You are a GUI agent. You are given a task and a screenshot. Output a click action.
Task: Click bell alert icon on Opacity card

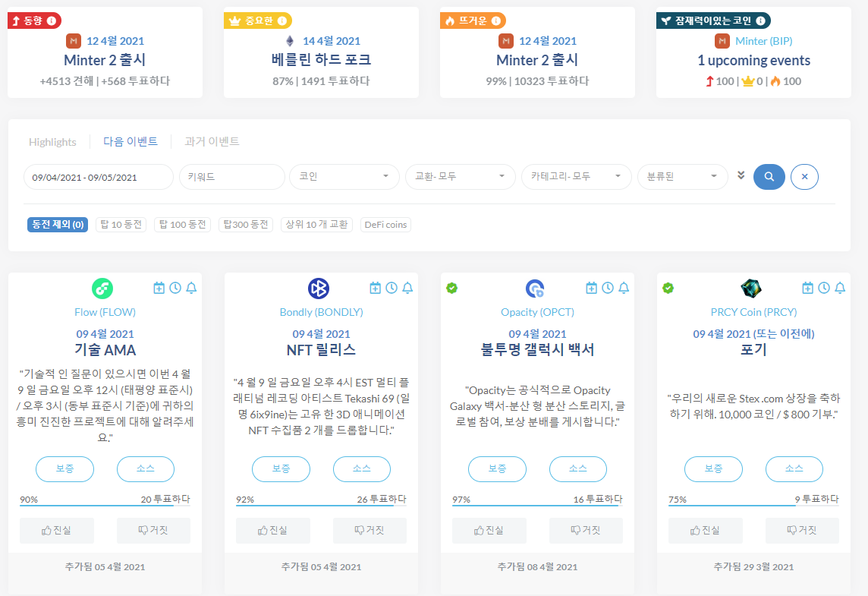tap(624, 288)
